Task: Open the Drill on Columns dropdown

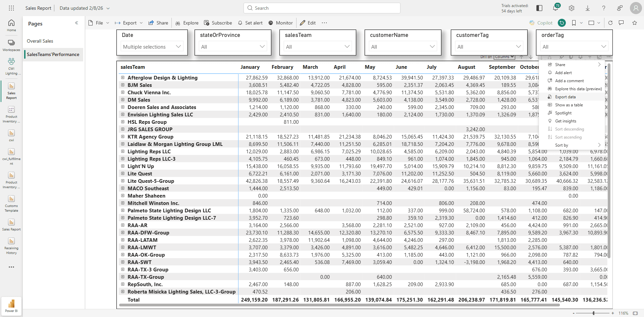Action: coord(504,57)
